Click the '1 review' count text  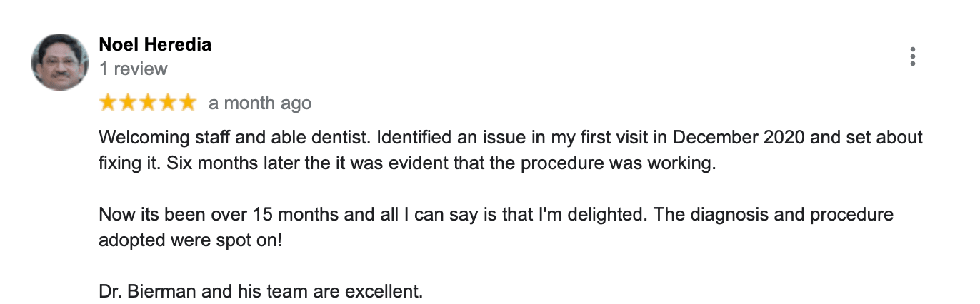133,69
